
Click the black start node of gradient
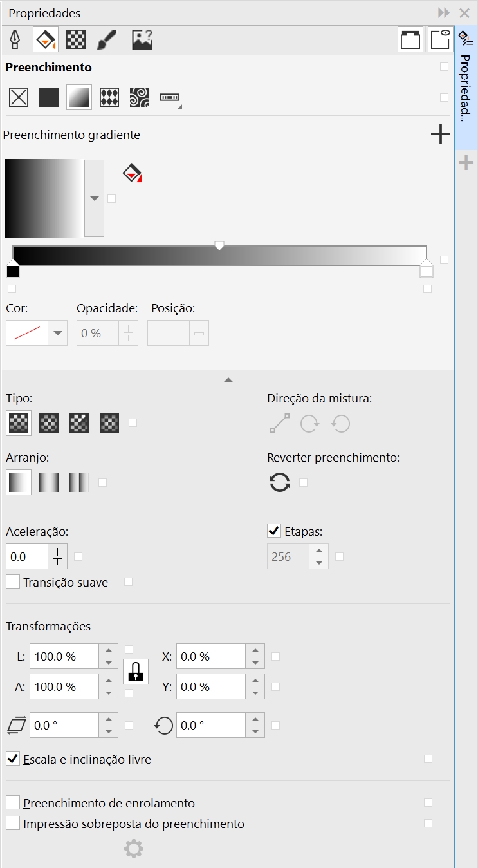13,270
